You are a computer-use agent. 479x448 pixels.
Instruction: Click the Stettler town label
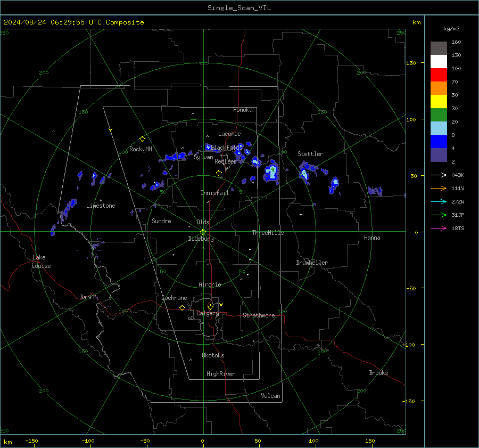310,154
